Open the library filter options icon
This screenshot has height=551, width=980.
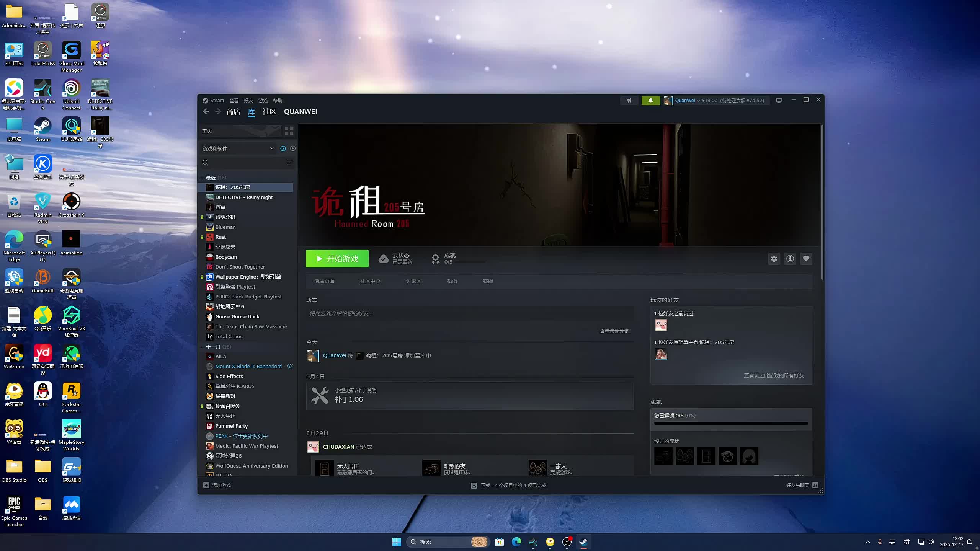click(289, 163)
